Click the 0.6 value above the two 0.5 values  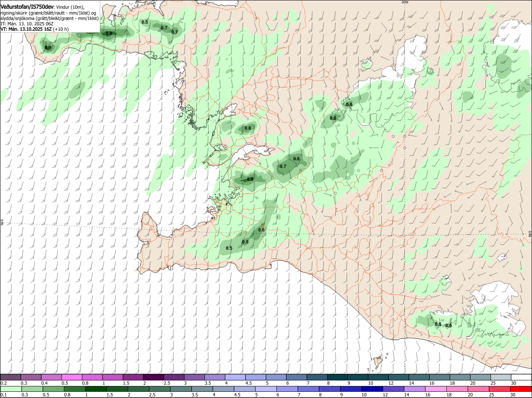pyautogui.click(x=261, y=230)
